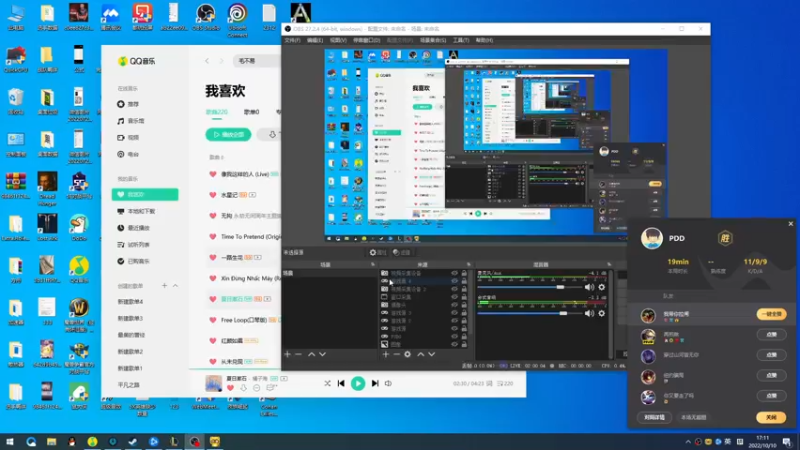800x450 pixels.
Task: Add a new source in OBS sources panel
Action: tap(386, 354)
